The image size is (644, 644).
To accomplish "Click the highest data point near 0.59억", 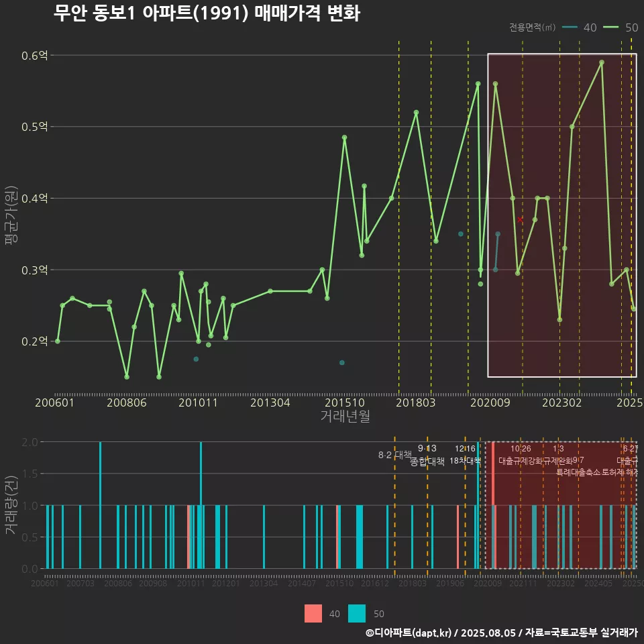I will 602,62.
